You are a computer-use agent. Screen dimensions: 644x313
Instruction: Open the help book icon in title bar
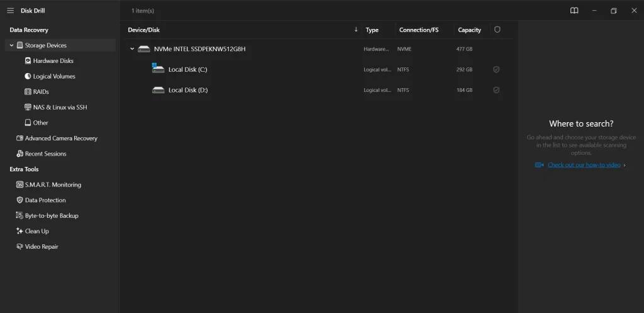(574, 11)
